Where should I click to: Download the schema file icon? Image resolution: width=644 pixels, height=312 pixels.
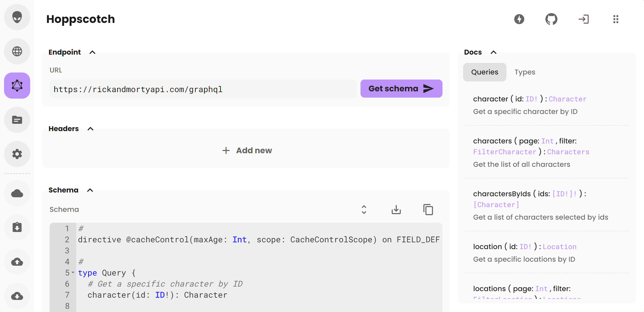click(396, 210)
